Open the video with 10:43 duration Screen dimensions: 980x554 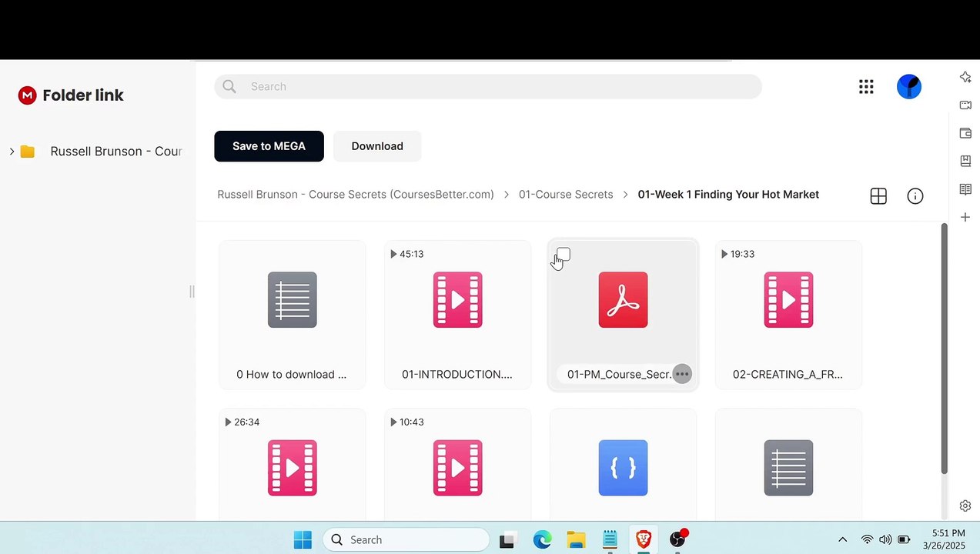(x=458, y=468)
